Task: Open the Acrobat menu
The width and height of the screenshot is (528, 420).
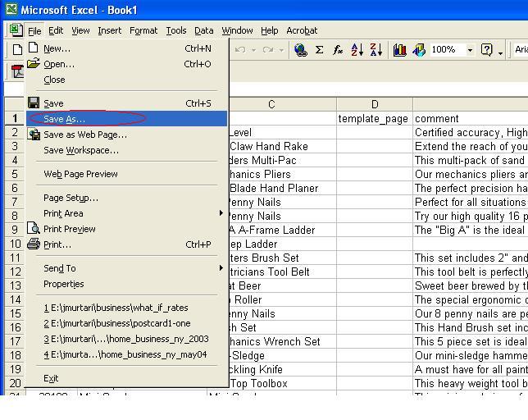Action: (x=302, y=30)
